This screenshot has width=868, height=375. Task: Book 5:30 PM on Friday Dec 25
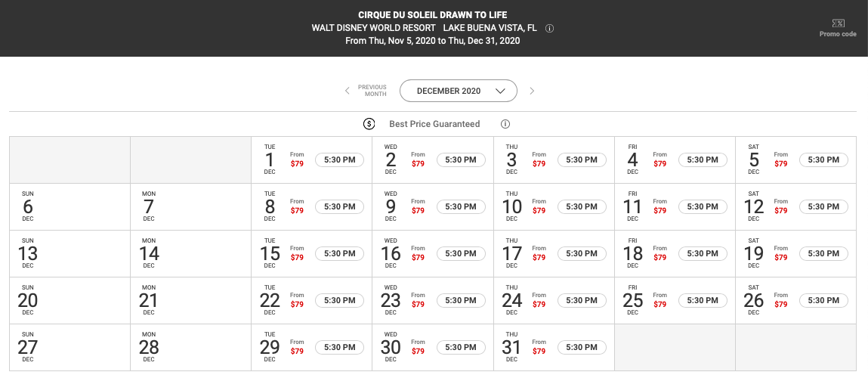tap(703, 300)
